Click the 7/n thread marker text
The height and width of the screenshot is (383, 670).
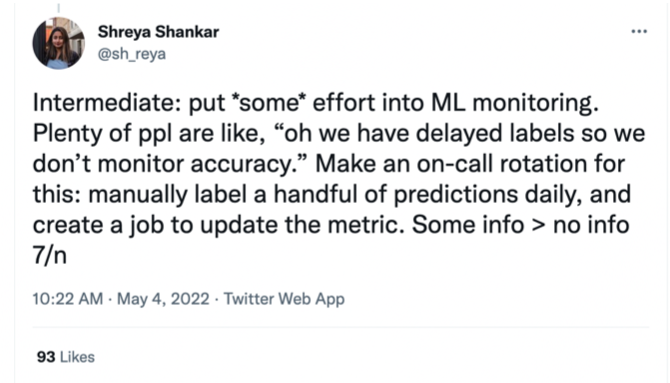[x=50, y=256]
